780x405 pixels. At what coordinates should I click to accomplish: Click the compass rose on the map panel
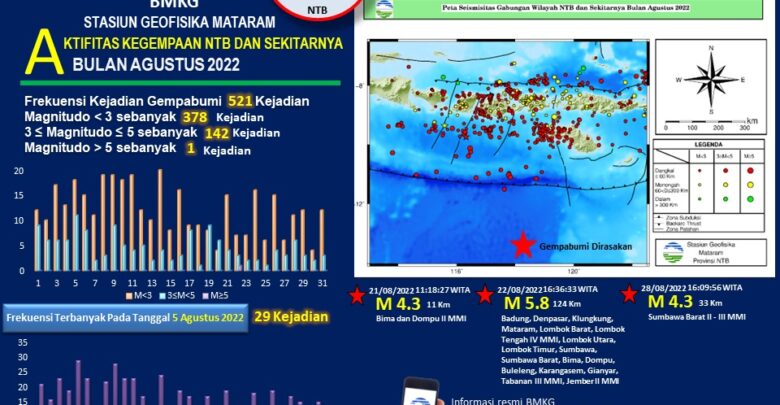pyautogui.click(x=711, y=80)
